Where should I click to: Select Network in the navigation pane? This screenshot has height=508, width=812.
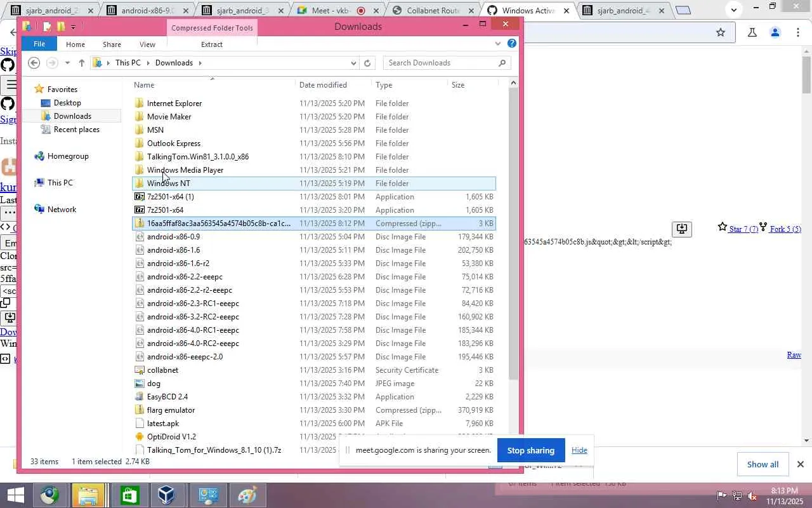click(62, 210)
